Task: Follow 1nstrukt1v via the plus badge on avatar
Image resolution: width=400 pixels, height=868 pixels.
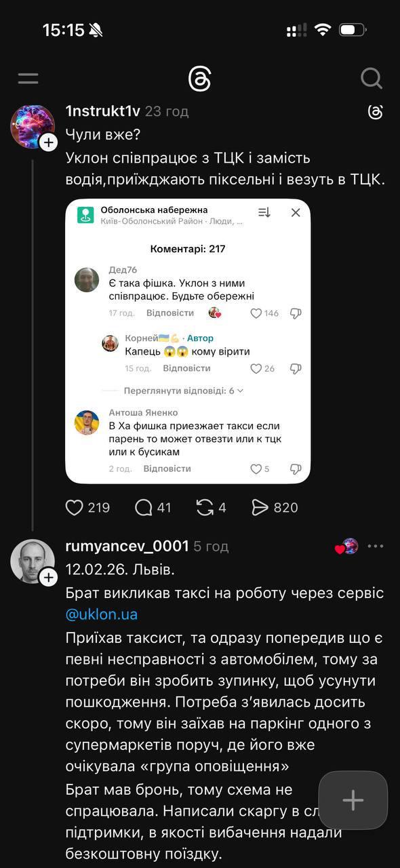Action: pyautogui.click(x=47, y=142)
